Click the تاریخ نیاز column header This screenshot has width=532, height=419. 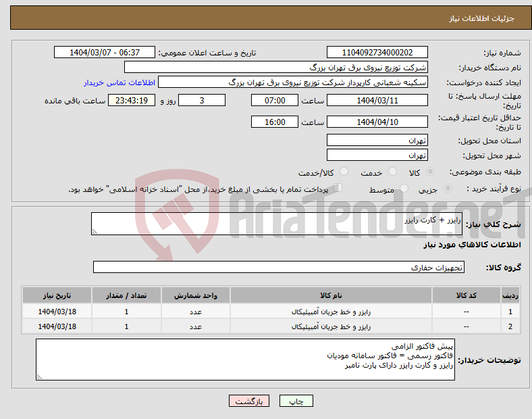(57, 295)
